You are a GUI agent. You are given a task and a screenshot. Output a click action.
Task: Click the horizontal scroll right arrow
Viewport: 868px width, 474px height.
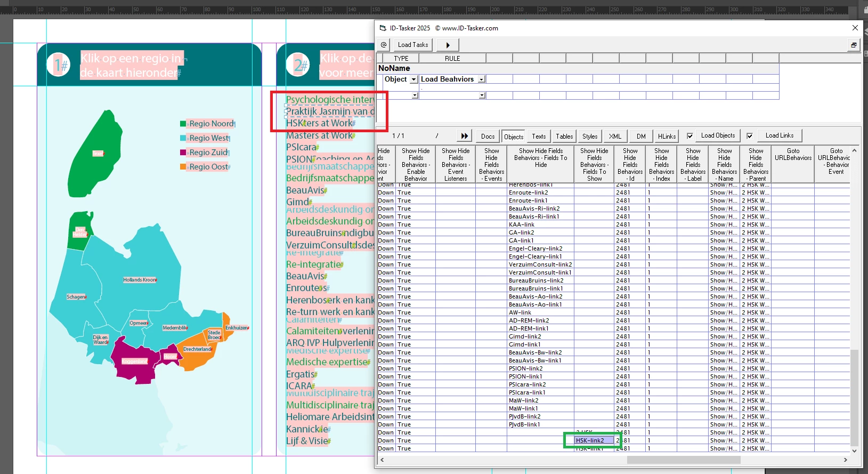pos(846,460)
